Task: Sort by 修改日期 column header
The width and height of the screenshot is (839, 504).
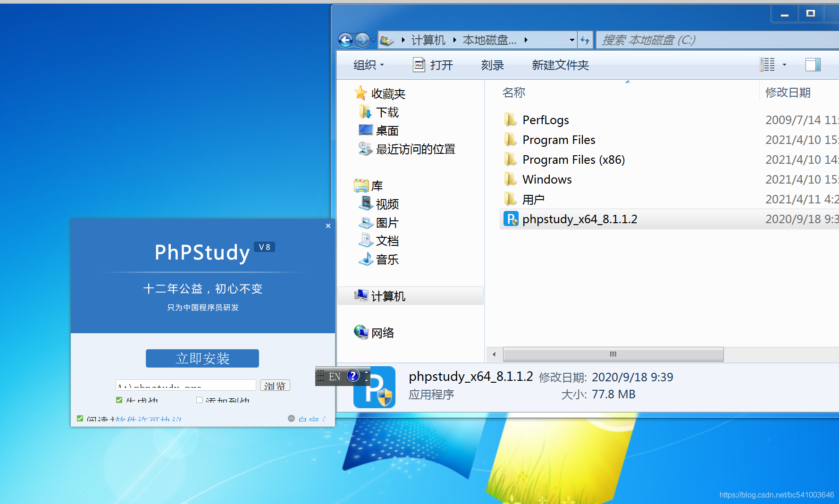Action: 788,92
